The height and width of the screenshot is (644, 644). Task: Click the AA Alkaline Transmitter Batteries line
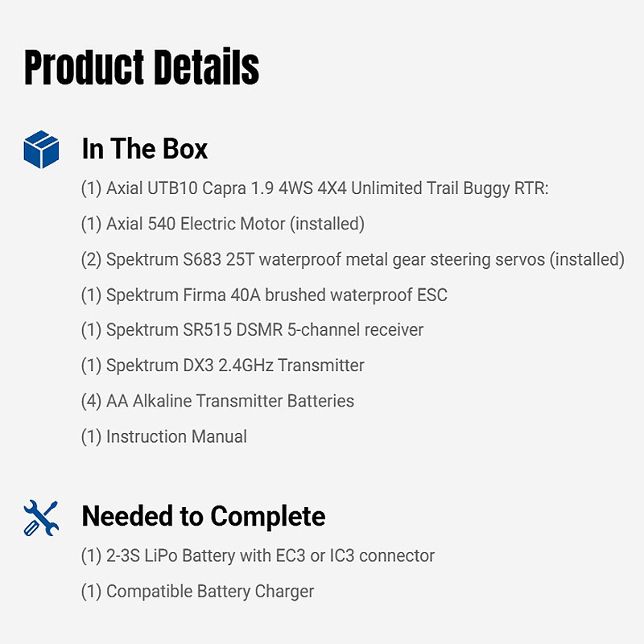pos(217,401)
